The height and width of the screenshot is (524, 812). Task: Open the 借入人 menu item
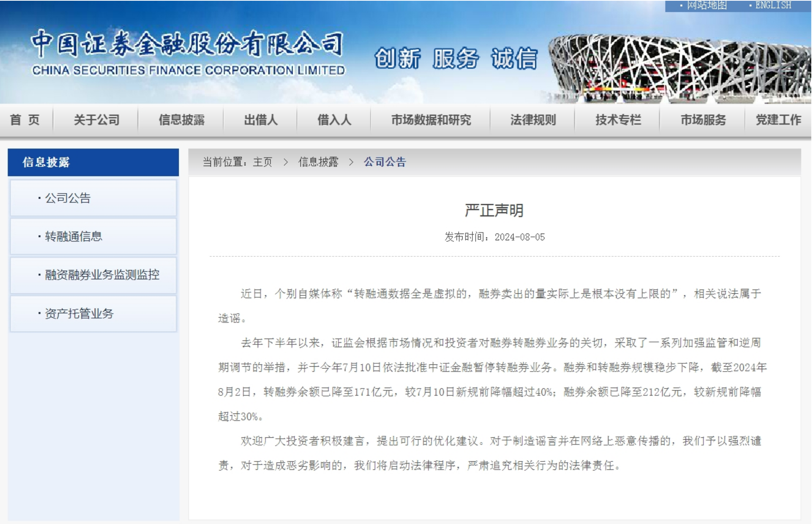click(334, 120)
